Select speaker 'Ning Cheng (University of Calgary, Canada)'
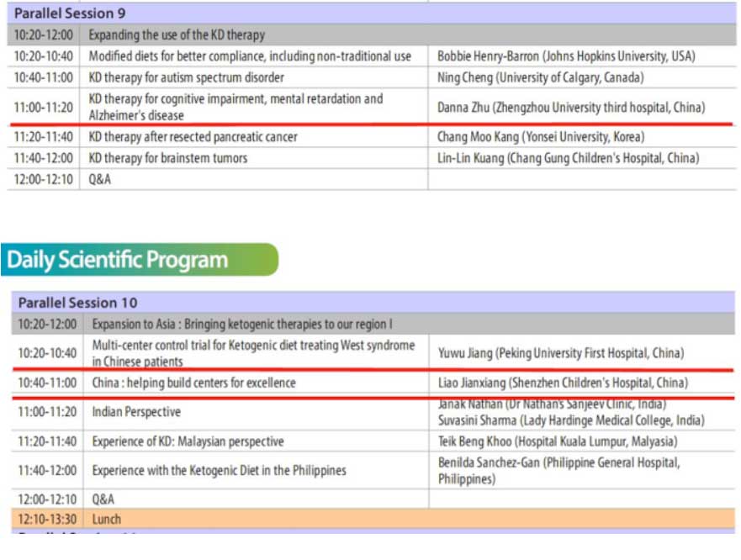The width and height of the screenshot is (741, 560). tap(540, 77)
